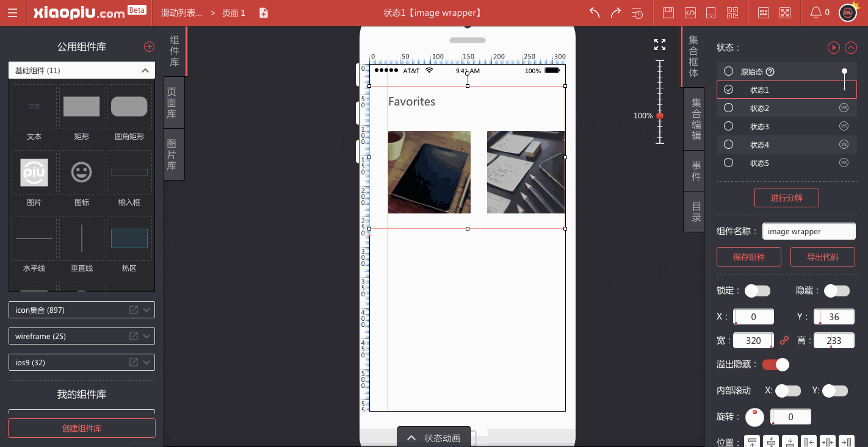Click the tablet device preview icon
This screenshot has width=868, height=447.
711,13
